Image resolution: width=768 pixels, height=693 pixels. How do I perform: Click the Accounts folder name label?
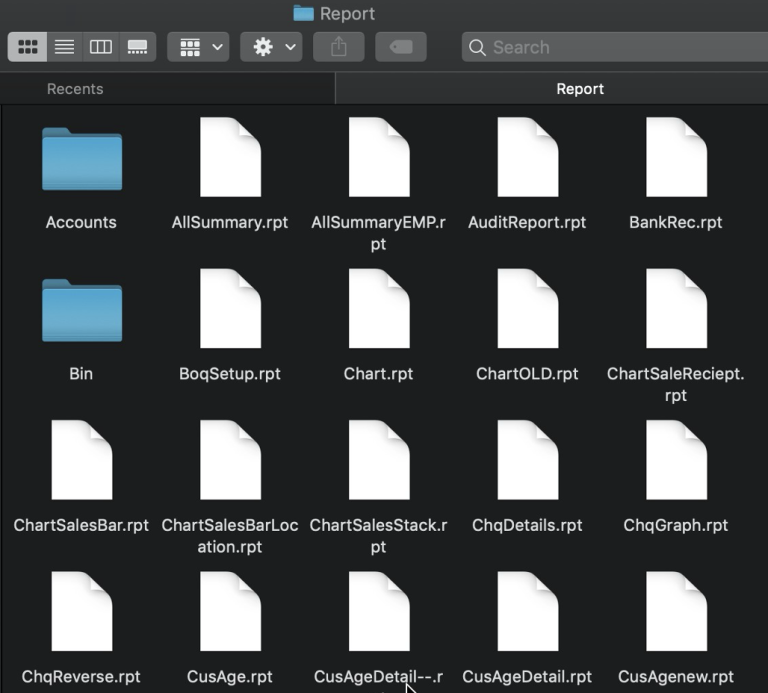pyautogui.click(x=81, y=222)
